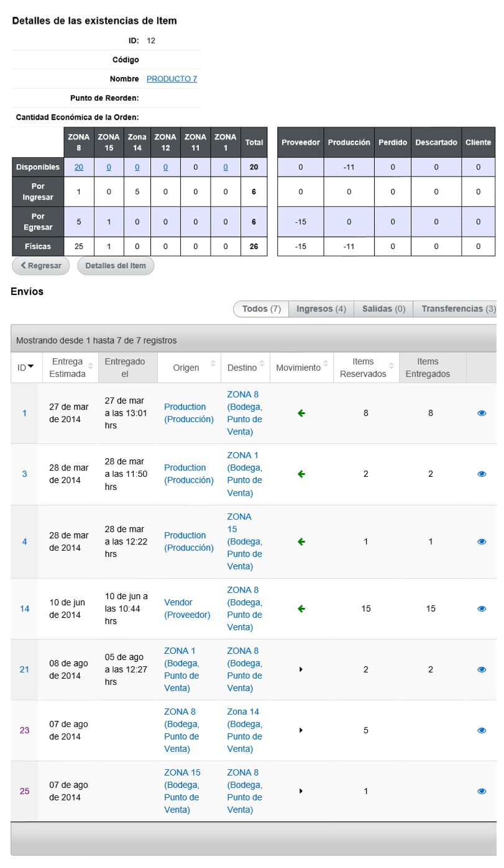
Task: Switch to Salidas (0) tab
Action: click(x=383, y=309)
